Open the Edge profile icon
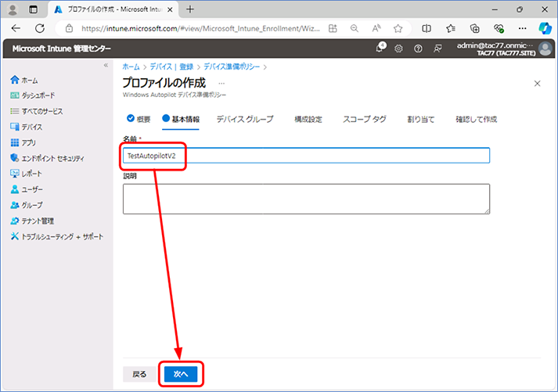The height and width of the screenshot is (392, 558). pos(13,9)
